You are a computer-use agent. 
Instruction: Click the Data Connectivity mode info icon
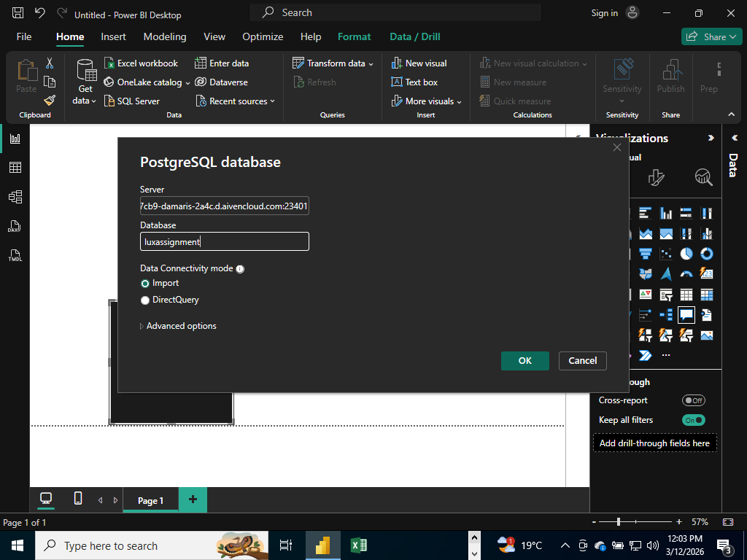tap(240, 269)
